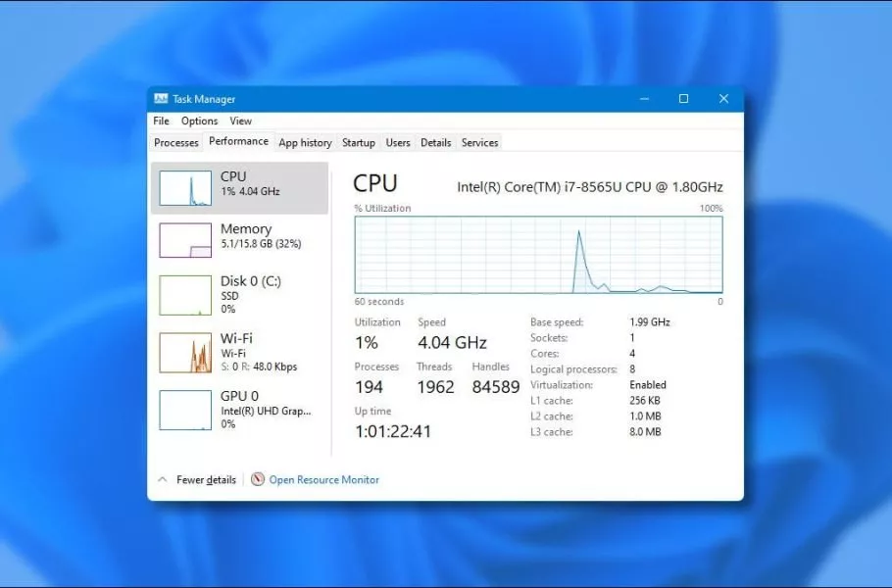Switch to the Startup tab

click(359, 143)
